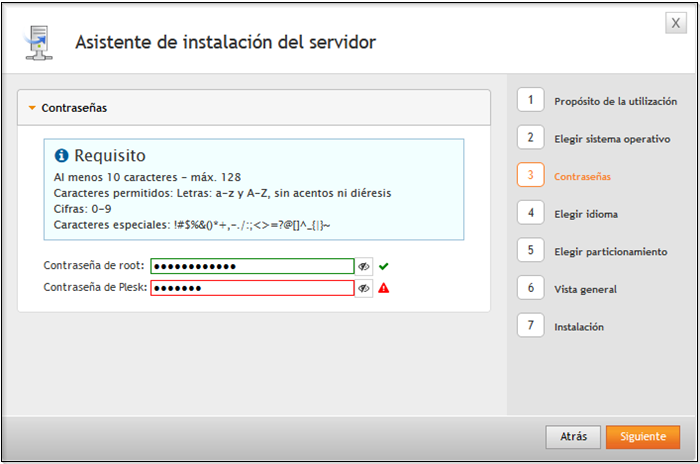Select the Contraseñas step label in sidebar
Image resolution: width=700 pixels, height=464 pixels.
[582, 176]
